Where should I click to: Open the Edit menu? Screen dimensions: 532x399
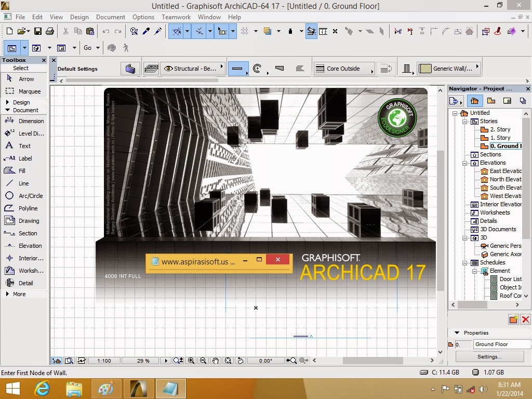tap(37, 17)
